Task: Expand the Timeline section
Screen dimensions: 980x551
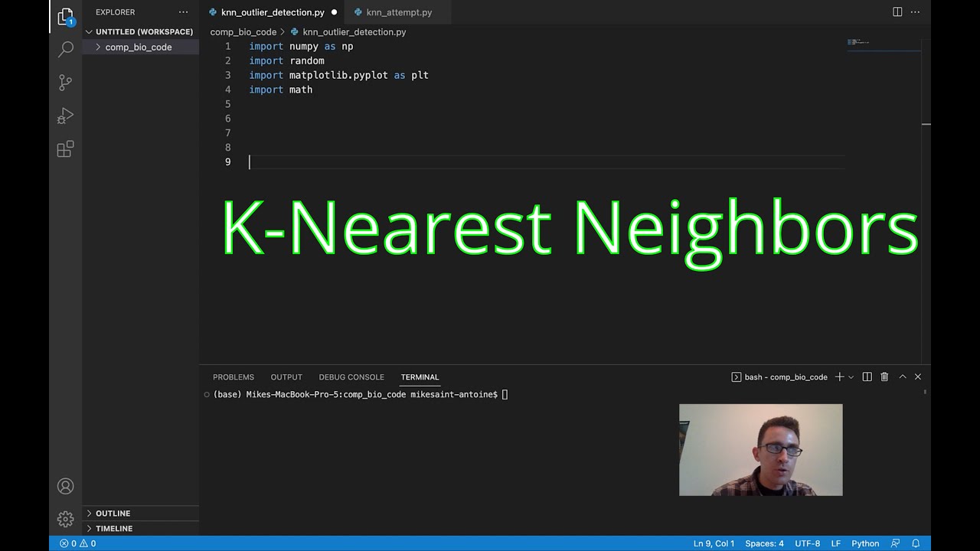Action: click(141, 528)
